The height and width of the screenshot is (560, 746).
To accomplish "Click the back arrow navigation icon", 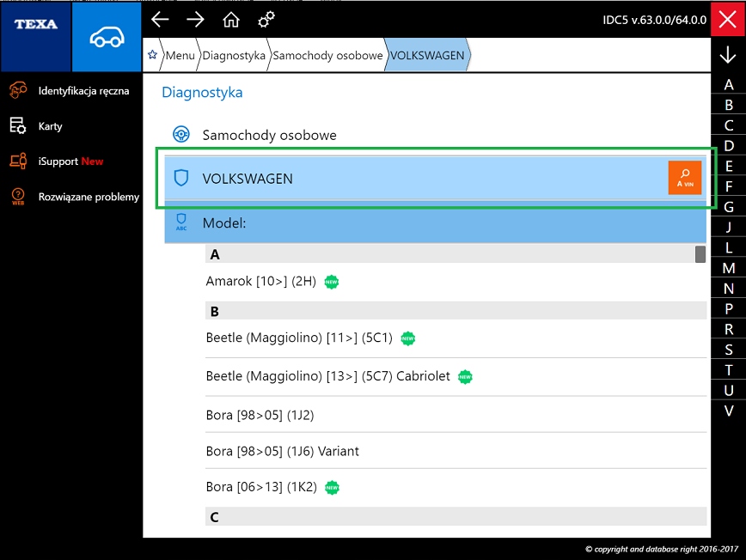I will (160, 19).
